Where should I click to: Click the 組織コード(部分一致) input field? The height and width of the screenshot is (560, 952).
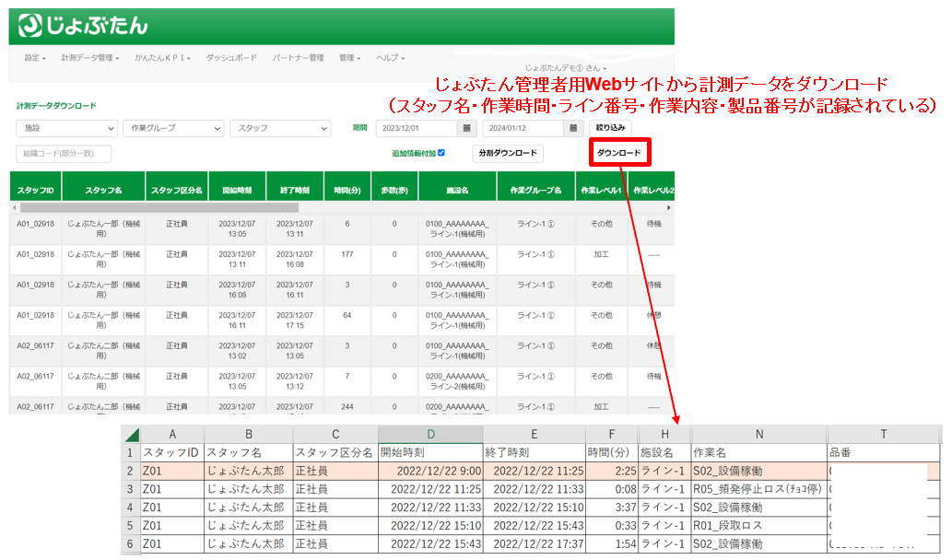tap(64, 154)
